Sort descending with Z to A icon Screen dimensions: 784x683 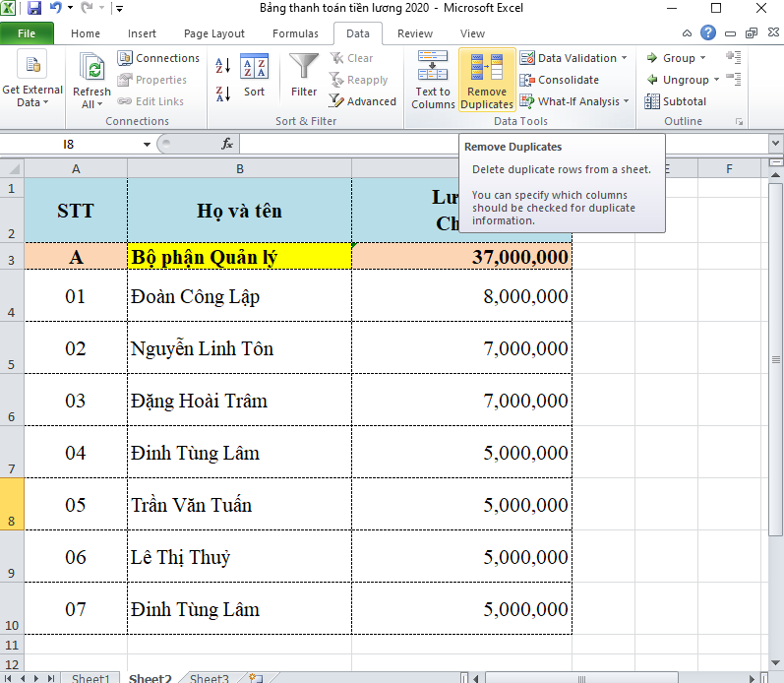coord(222,93)
